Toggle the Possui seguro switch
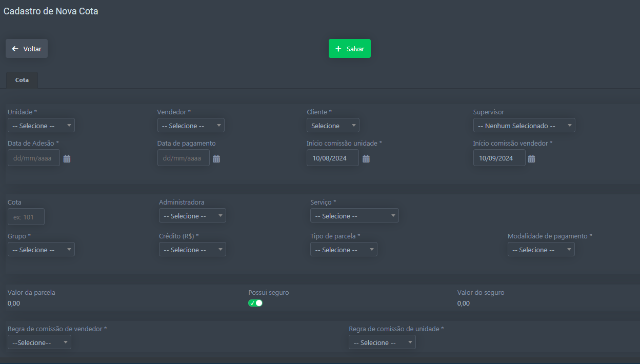 (255, 303)
